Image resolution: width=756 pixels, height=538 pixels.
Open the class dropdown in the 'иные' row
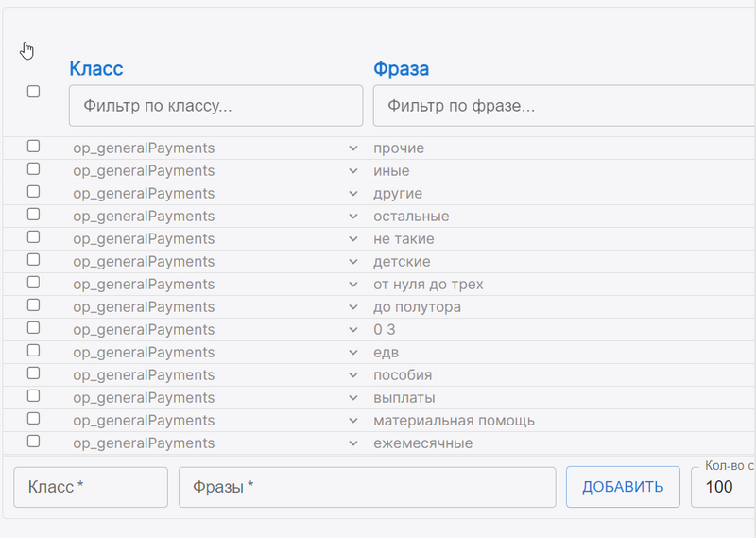click(352, 171)
